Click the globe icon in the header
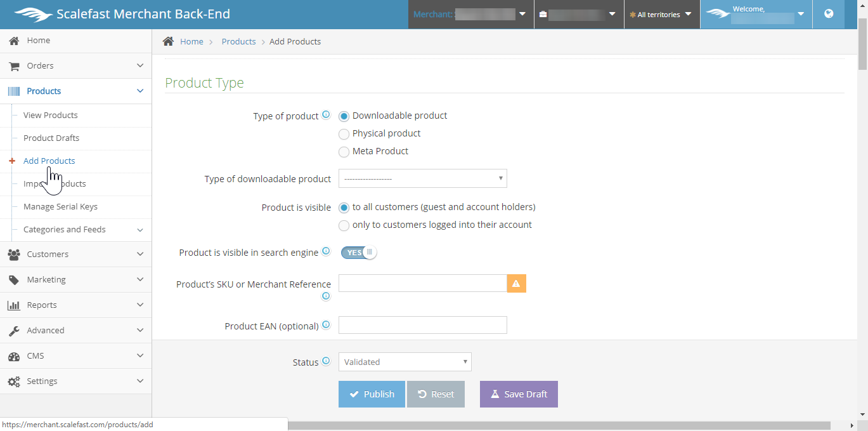 (x=829, y=14)
